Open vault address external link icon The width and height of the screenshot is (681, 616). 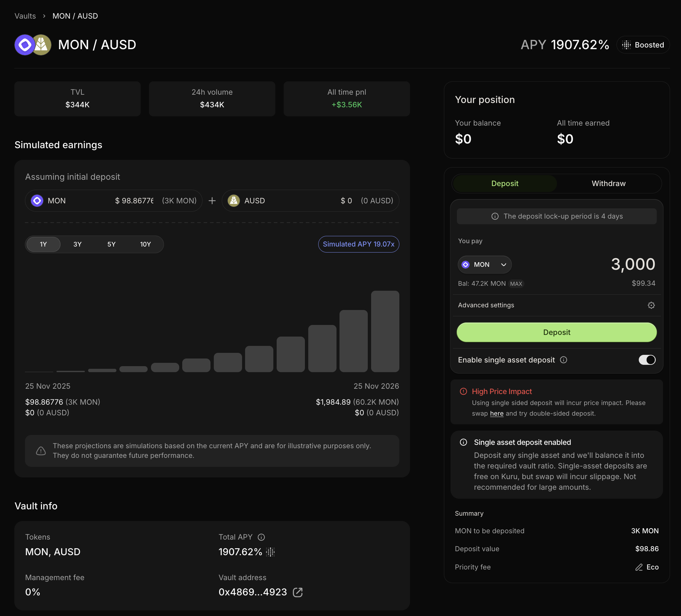[298, 592]
